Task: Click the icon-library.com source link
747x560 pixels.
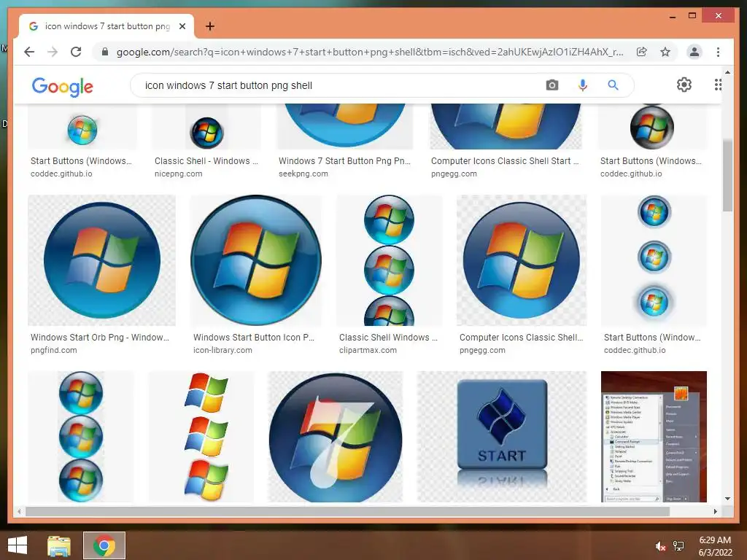Action: coord(222,350)
